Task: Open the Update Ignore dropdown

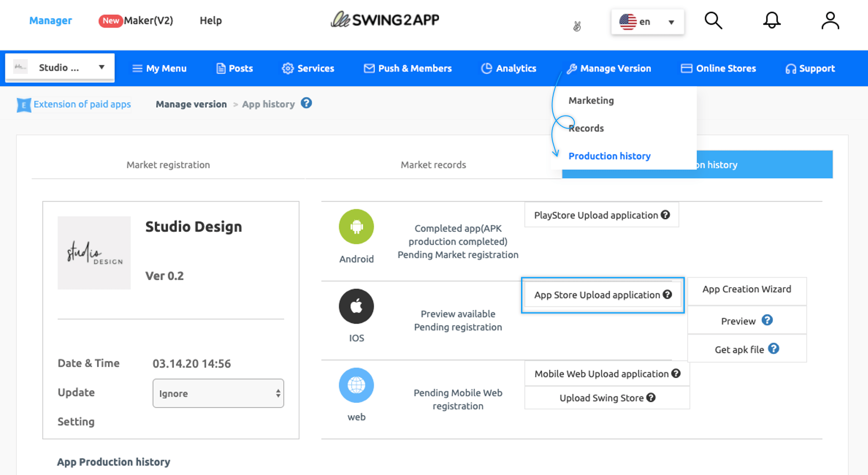Action: click(x=218, y=393)
